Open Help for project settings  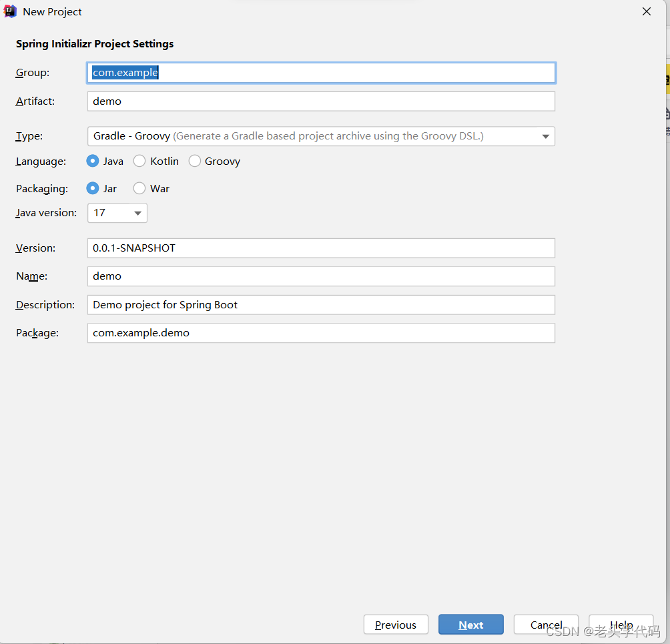(621, 625)
